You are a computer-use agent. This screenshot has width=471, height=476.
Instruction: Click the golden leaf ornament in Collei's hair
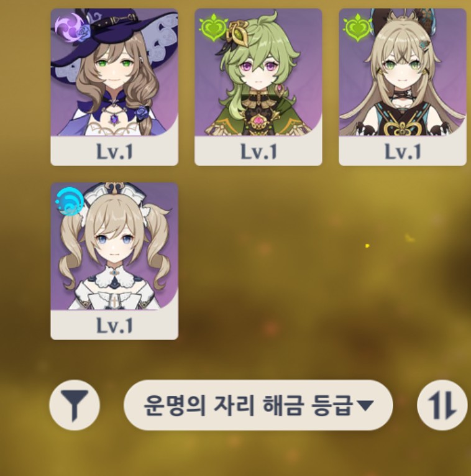click(237, 31)
